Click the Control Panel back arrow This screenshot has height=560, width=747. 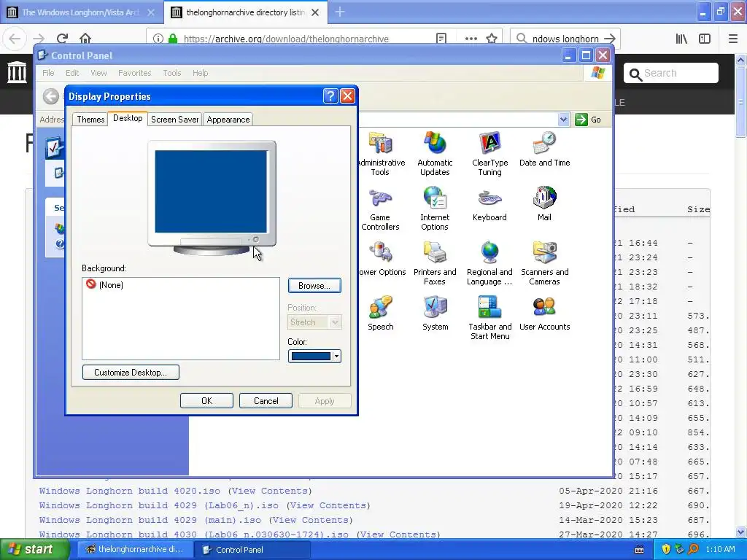50,96
